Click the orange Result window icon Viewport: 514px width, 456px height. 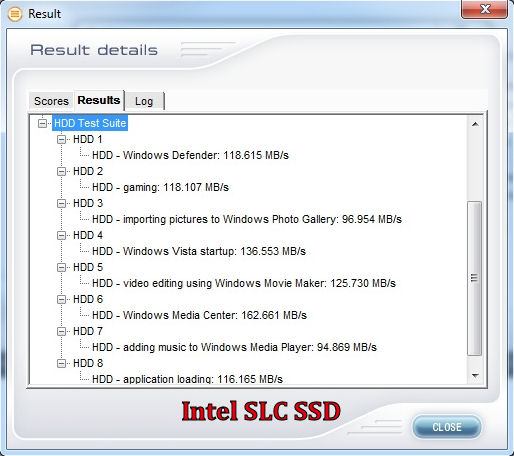(15, 14)
